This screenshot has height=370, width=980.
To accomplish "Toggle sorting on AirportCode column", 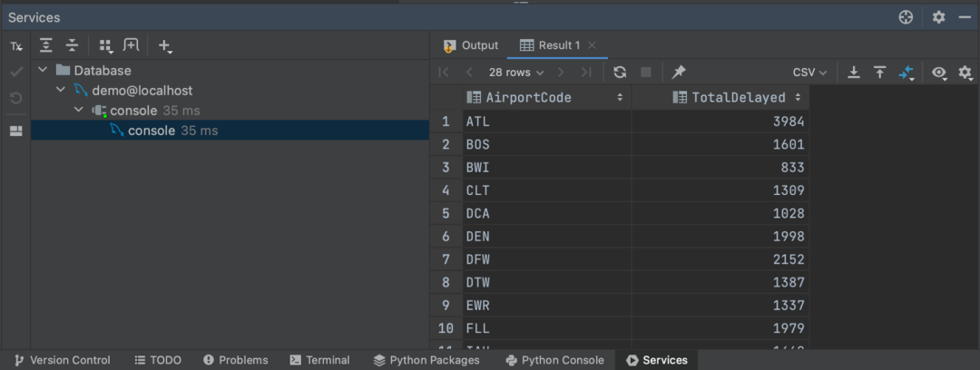I will pyautogui.click(x=620, y=98).
